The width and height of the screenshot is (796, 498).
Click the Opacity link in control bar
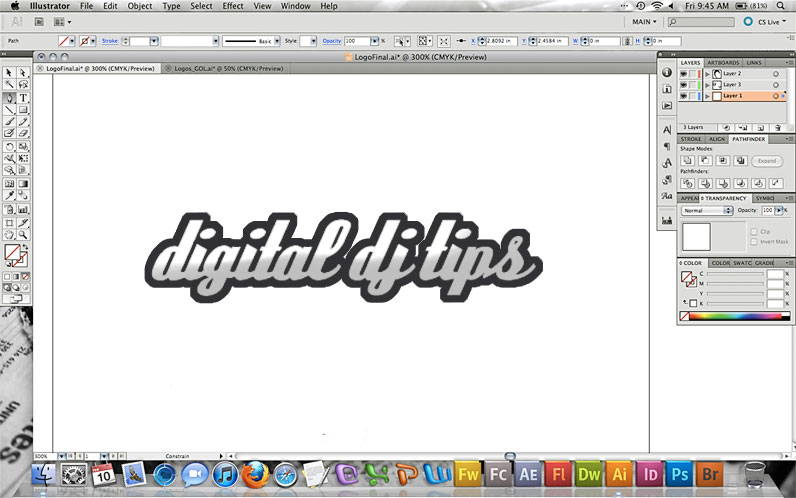click(331, 41)
